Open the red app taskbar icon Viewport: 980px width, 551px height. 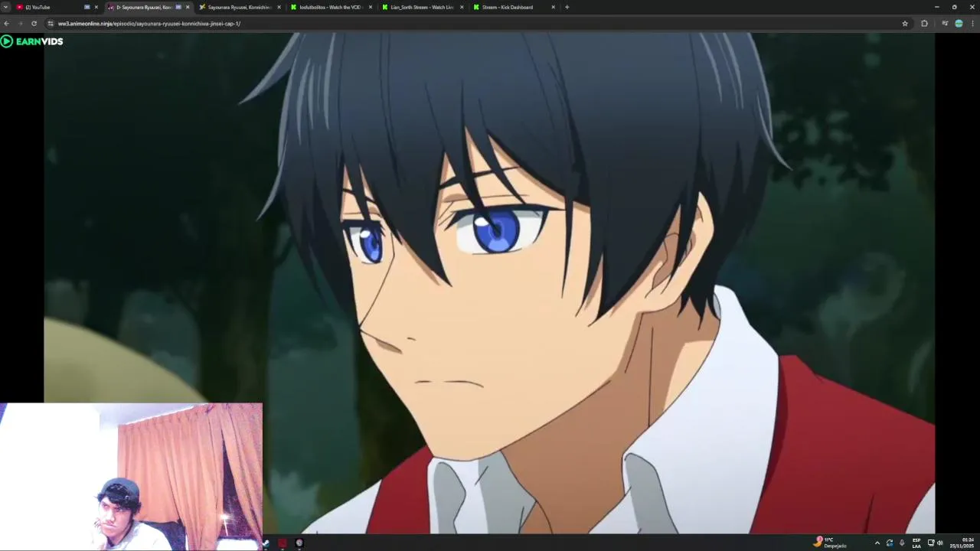click(x=282, y=543)
